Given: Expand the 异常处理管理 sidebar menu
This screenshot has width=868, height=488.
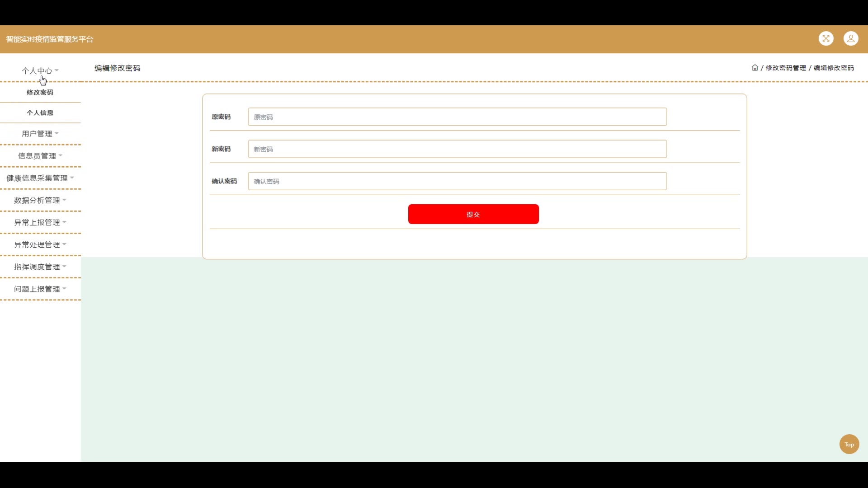Looking at the screenshot, I should pos(40,244).
